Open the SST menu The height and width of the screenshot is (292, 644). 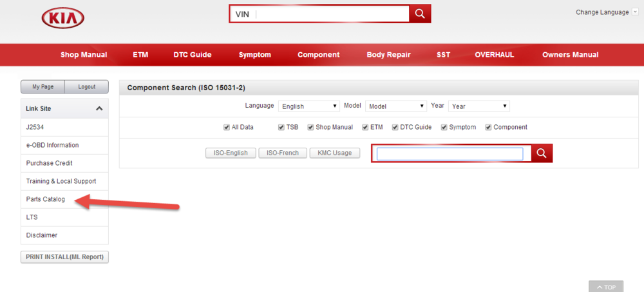[443, 55]
